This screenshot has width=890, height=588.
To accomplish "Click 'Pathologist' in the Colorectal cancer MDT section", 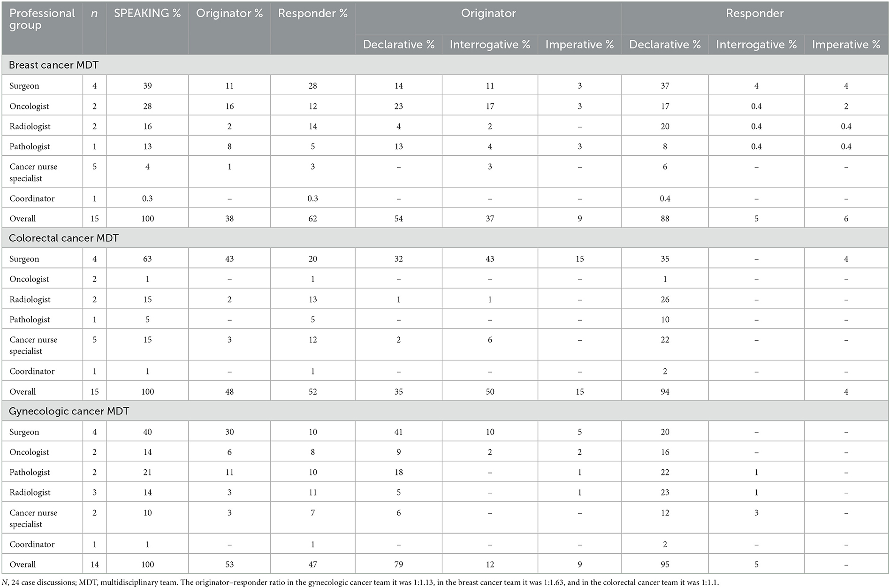I will (30, 320).
